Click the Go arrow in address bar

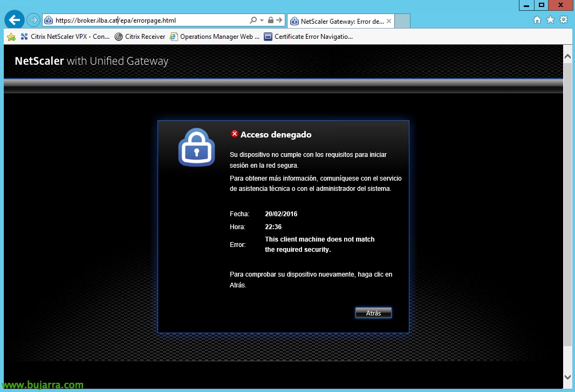pos(279,20)
